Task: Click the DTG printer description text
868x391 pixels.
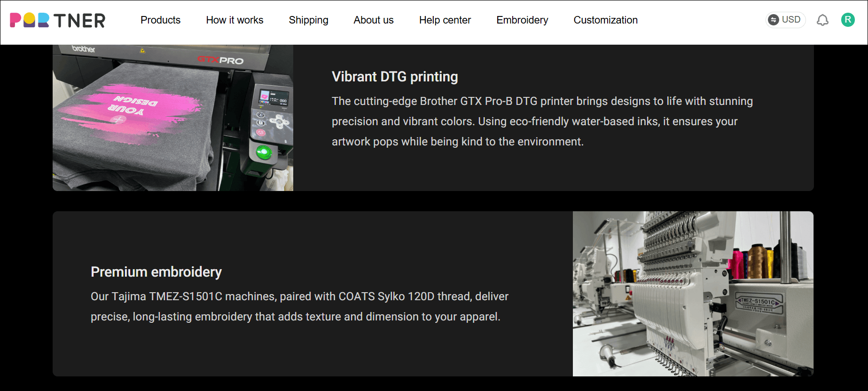Action: click(x=542, y=121)
